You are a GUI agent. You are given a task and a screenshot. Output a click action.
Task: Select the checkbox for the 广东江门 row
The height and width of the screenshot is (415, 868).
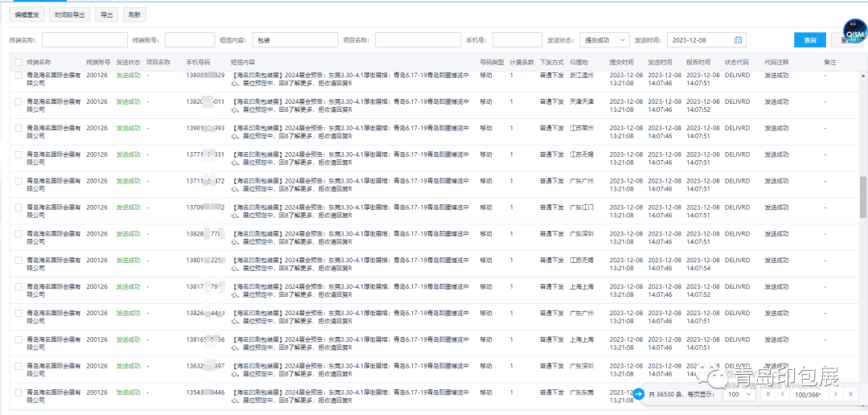coord(18,207)
